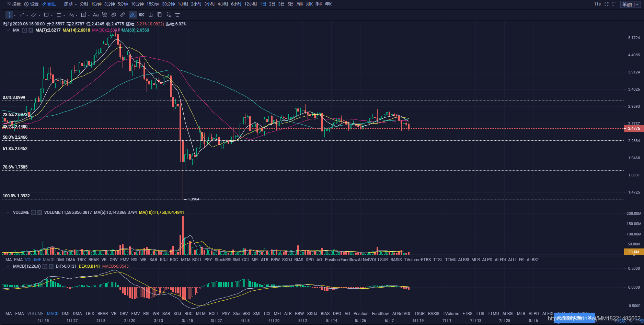The image size is (644, 325).
Task: Select the rectangle shape tool
Action: pos(46,15)
